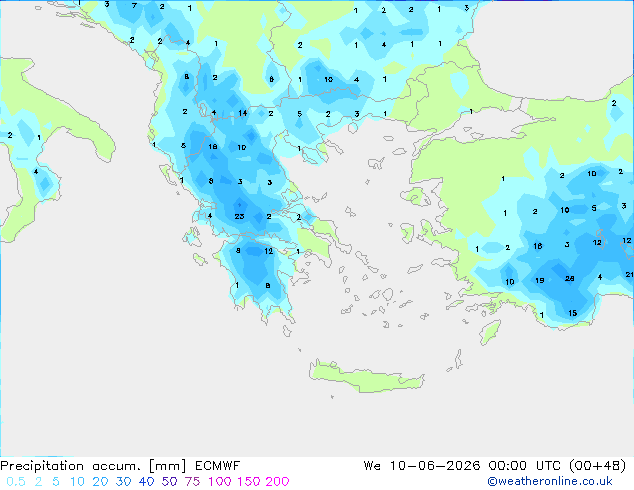Click the "UTC" timezone label

coord(548,466)
